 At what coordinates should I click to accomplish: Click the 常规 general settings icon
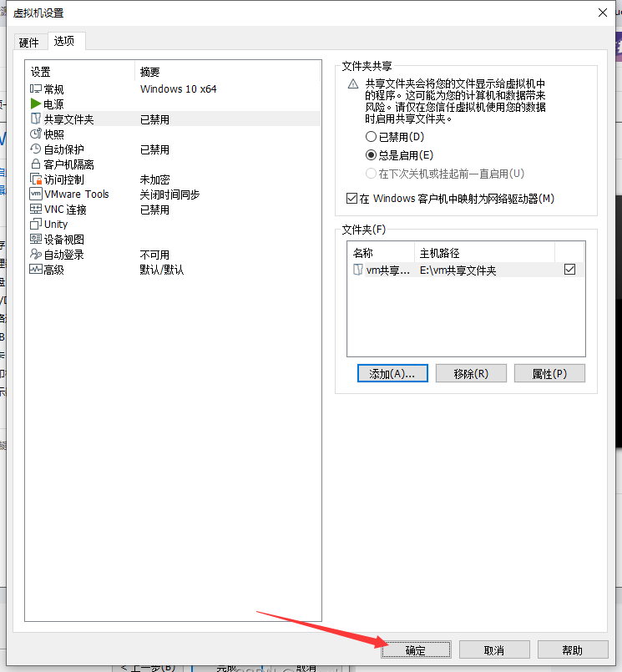(x=36, y=88)
